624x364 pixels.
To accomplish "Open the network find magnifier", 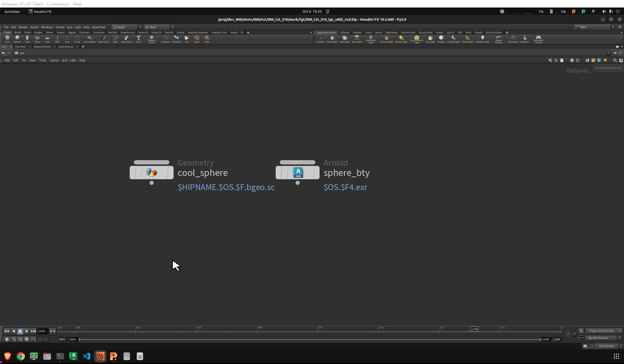I will pyautogui.click(x=615, y=60).
